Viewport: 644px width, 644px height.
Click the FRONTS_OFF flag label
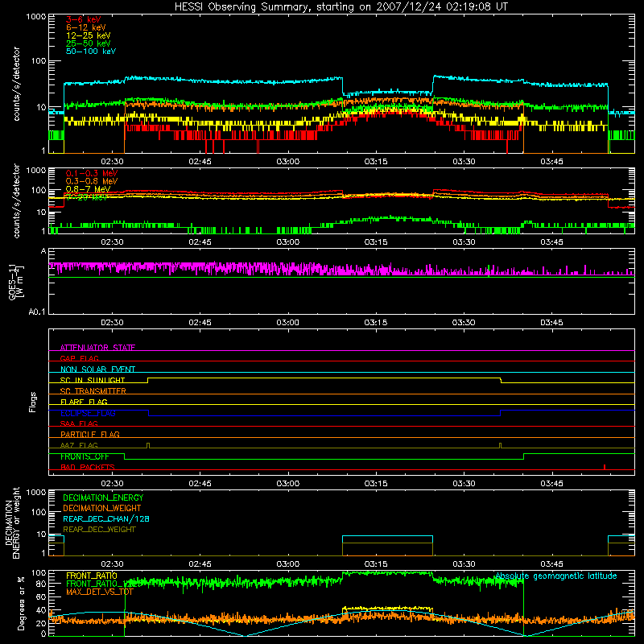point(85,456)
